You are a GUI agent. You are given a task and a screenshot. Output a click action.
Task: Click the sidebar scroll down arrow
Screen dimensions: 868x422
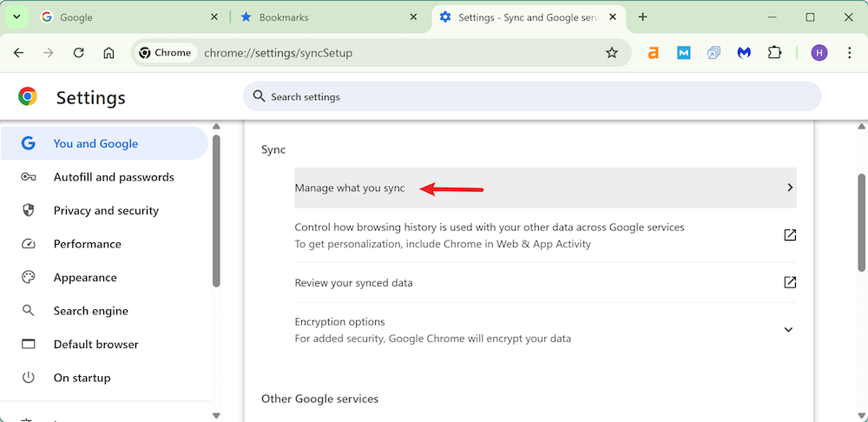point(216,415)
